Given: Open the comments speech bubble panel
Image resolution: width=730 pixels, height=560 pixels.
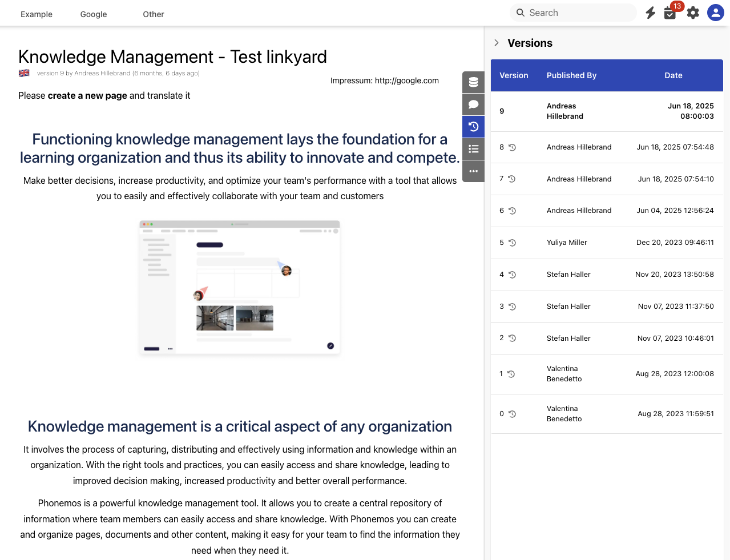Looking at the screenshot, I should [473, 104].
